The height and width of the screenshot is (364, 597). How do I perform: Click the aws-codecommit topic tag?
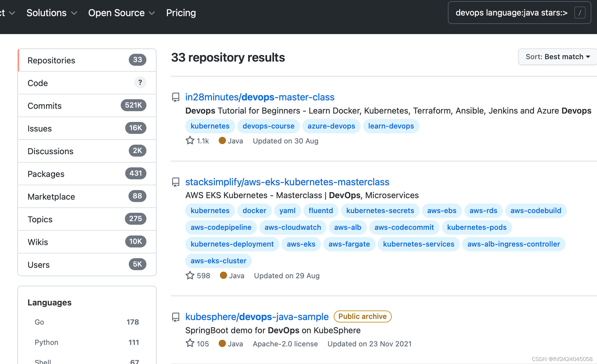tap(404, 227)
